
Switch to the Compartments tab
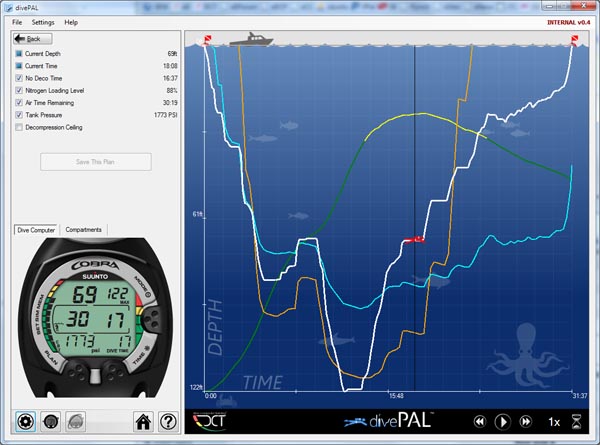coord(83,230)
